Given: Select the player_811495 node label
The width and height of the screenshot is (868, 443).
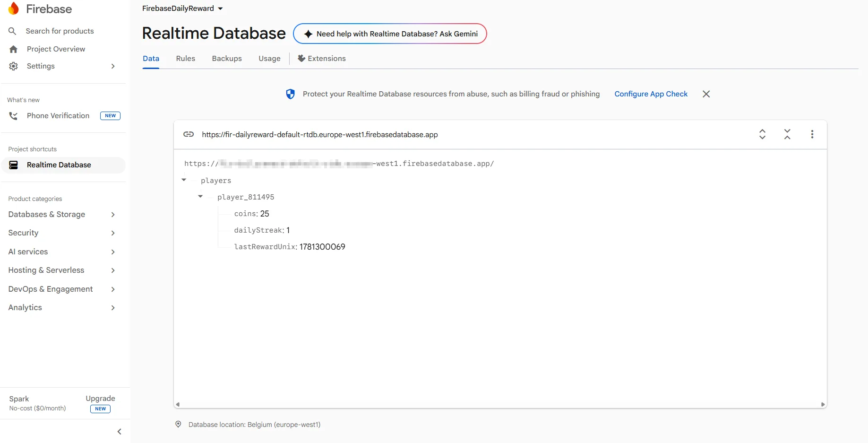Looking at the screenshot, I should pyautogui.click(x=246, y=197).
